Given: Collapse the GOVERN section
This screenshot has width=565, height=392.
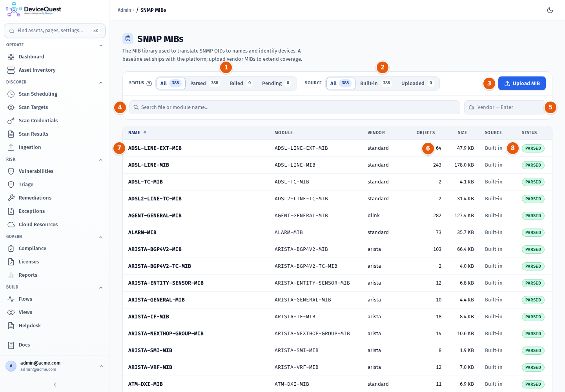Looking at the screenshot, I should point(101,237).
